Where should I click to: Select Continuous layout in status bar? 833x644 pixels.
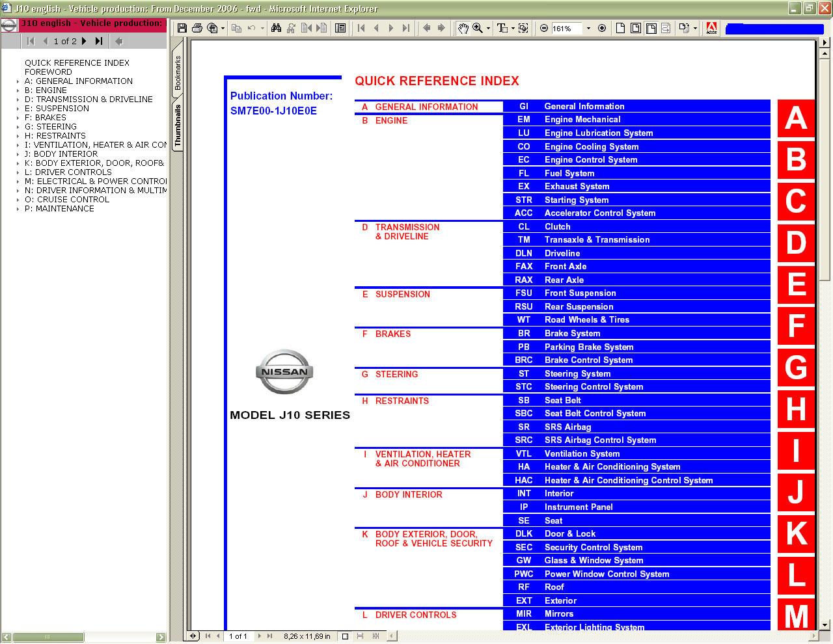pos(360,636)
